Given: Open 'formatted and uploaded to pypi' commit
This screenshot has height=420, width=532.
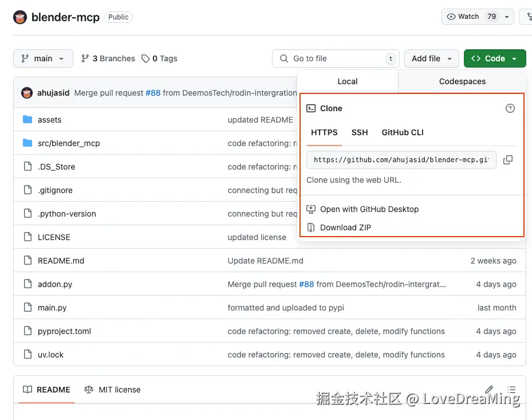Looking at the screenshot, I should coord(286,308).
